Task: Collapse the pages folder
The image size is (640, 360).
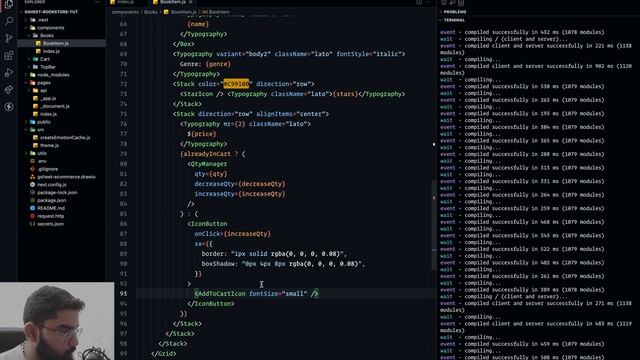Action: [x=44, y=83]
